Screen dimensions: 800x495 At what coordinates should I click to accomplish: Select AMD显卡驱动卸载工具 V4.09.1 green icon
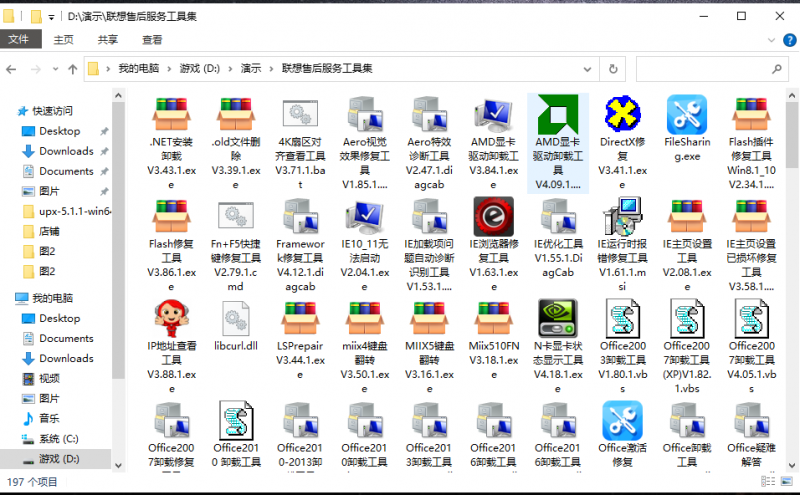[x=558, y=114]
